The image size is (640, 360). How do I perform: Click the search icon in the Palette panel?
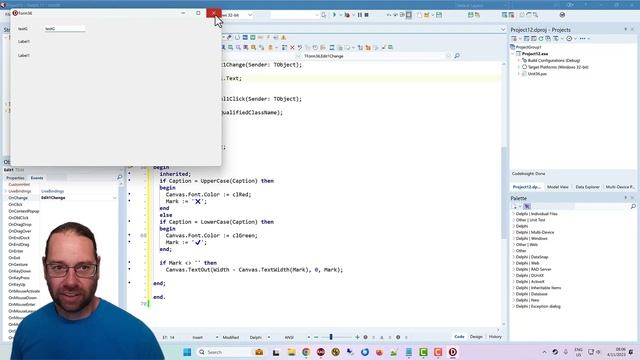pos(633,207)
